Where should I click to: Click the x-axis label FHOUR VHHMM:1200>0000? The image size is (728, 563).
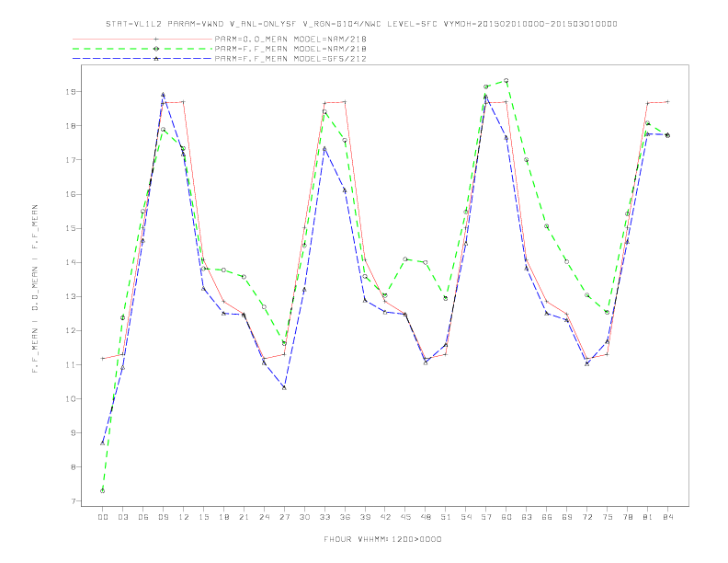[x=382, y=539]
